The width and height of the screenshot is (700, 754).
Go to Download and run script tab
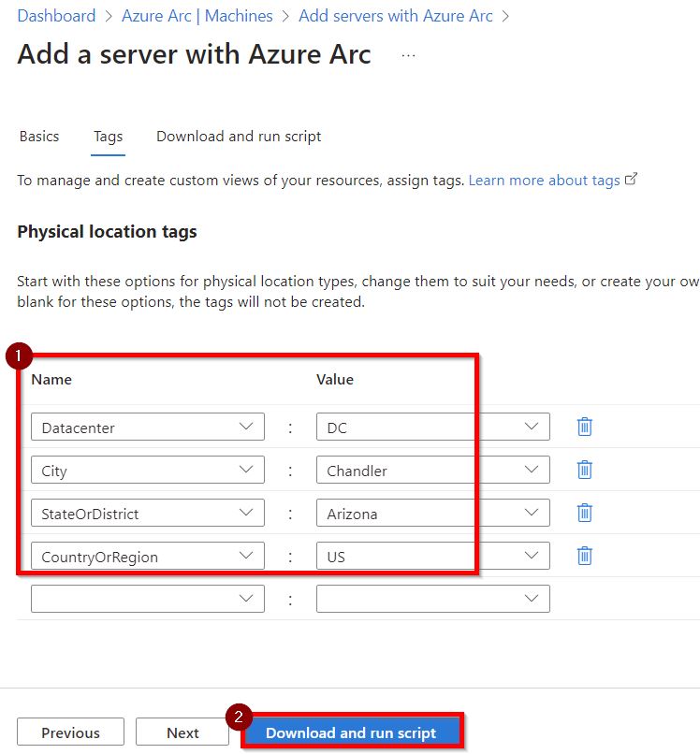(x=239, y=137)
